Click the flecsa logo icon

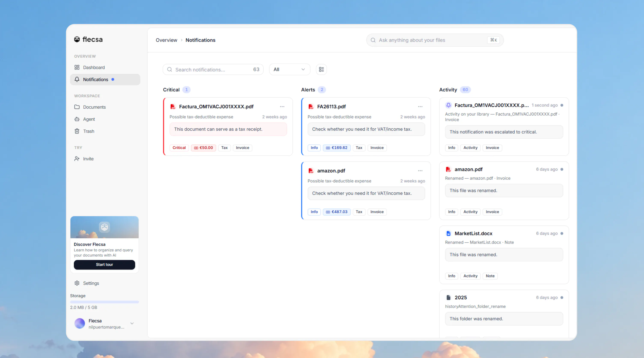point(77,39)
